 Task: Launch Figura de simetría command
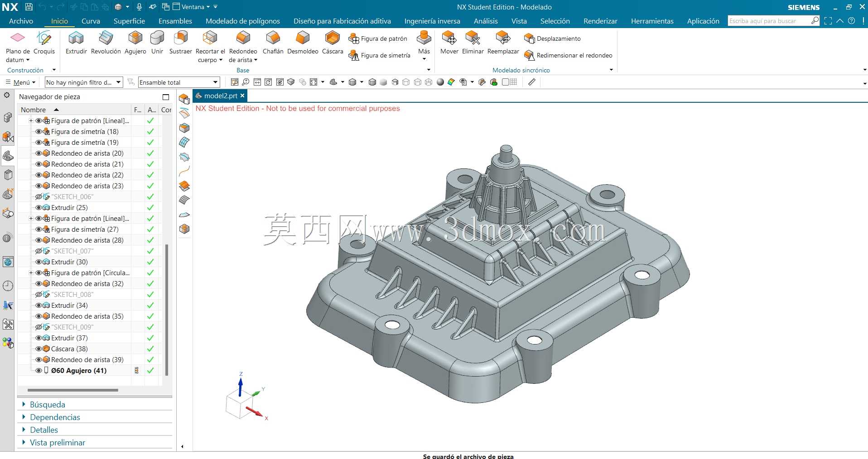coord(379,56)
